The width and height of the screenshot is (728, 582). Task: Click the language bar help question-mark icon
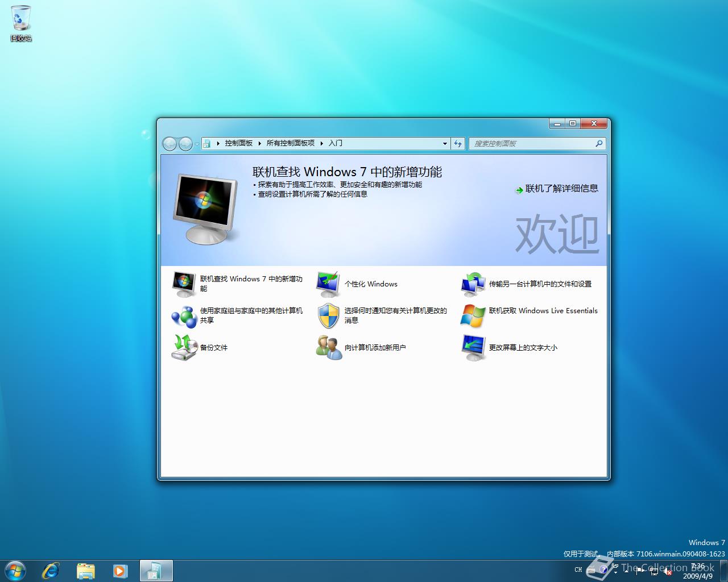point(603,569)
